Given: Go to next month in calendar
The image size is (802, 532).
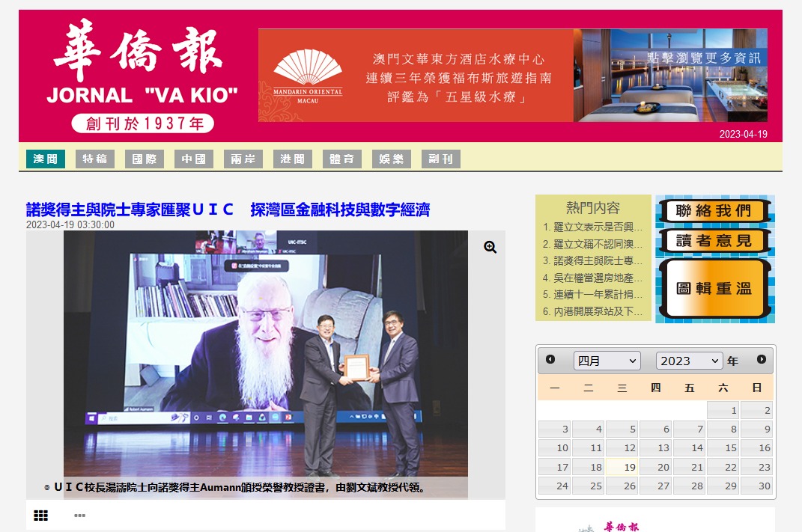Looking at the screenshot, I should (x=762, y=360).
